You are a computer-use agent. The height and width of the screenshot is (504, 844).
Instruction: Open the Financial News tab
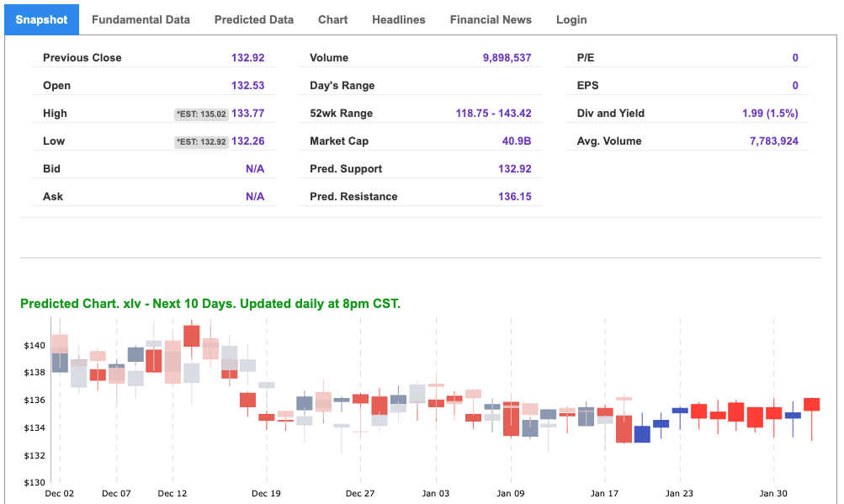491,19
